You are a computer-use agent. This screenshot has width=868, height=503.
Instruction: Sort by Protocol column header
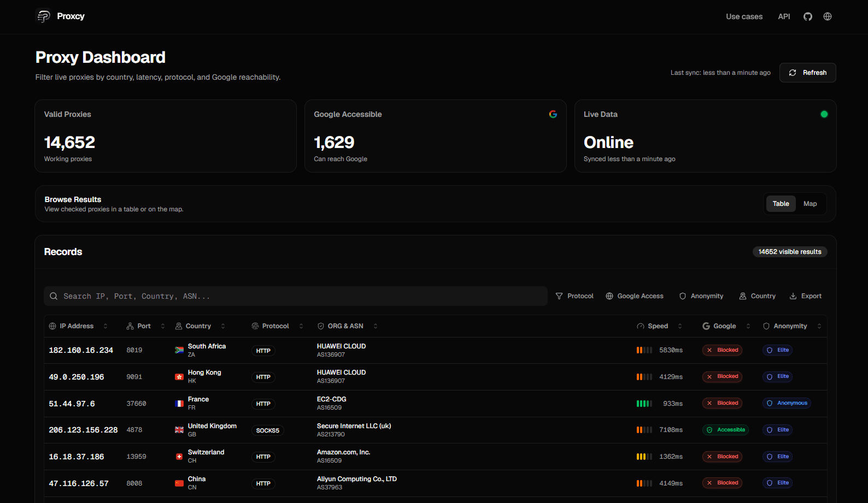click(x=277, y=326)
